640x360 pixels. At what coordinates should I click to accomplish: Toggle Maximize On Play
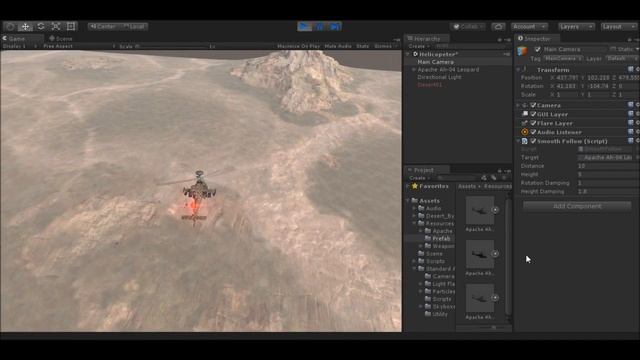(298, 46)
